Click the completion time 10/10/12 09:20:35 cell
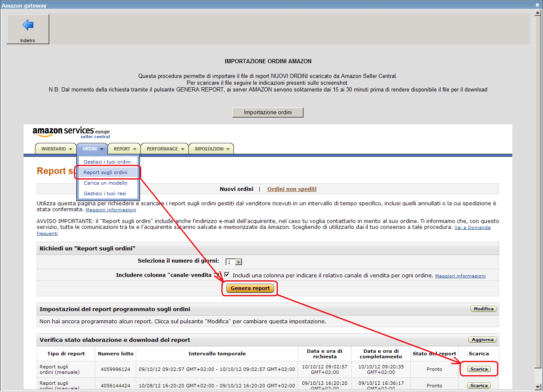 click(381, 369)
